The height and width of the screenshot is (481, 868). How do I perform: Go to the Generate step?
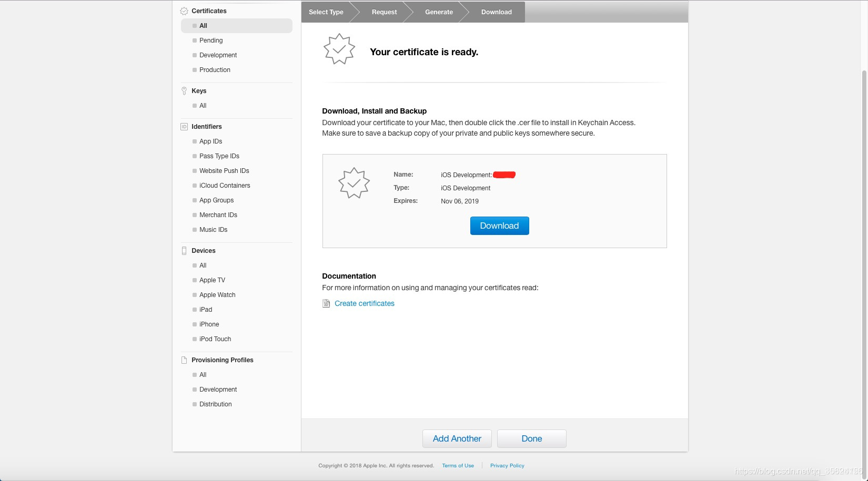tap(439, 12)
